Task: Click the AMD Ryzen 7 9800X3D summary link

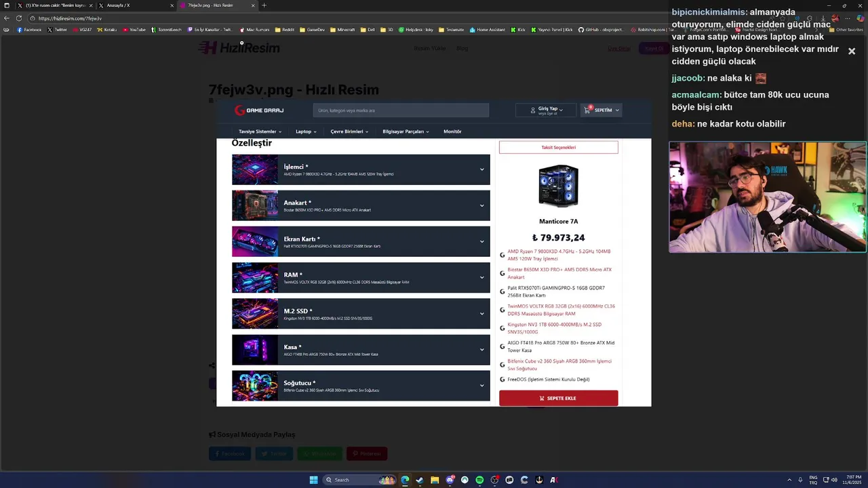Action: click(x=559, y=255)
